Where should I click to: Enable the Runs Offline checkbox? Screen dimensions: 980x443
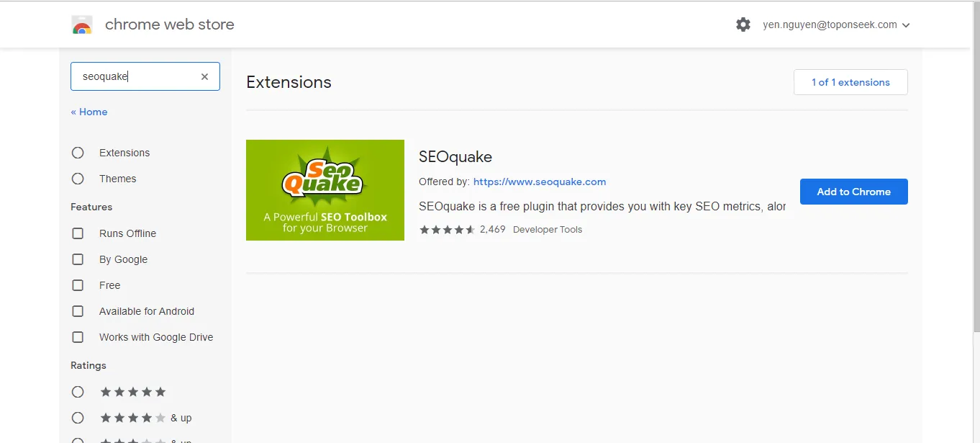click(x=78, y=233)
